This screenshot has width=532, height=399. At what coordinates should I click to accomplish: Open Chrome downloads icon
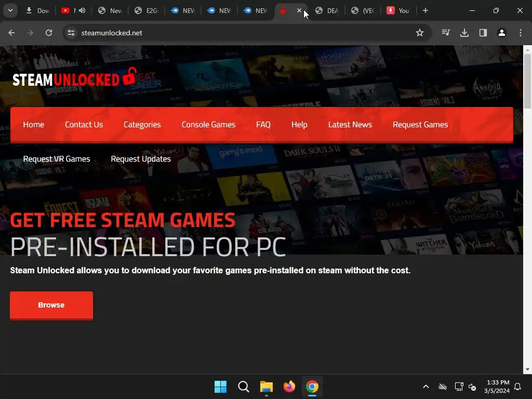click(464, 33)
